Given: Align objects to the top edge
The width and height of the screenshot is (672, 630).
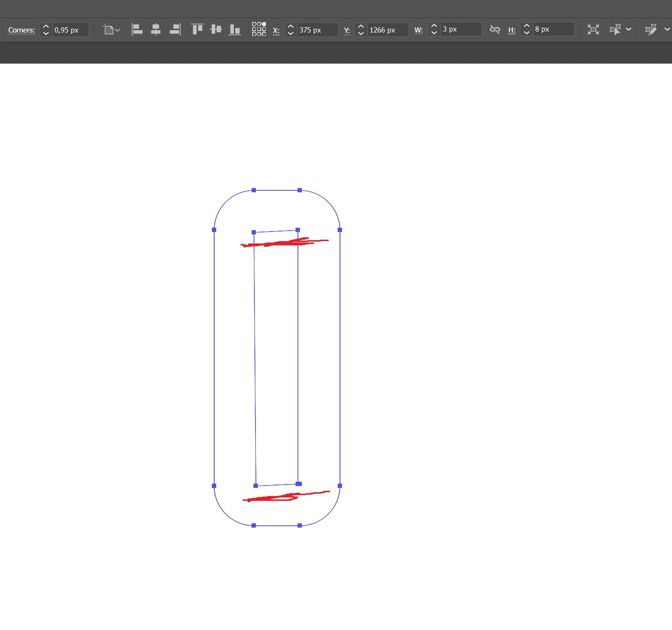Looking at the screenshot, I should (x=197, y=30).
